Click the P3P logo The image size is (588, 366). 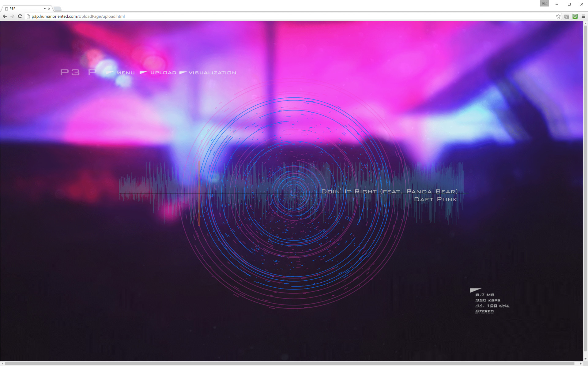pyautogui.click(x=77, y=73)
